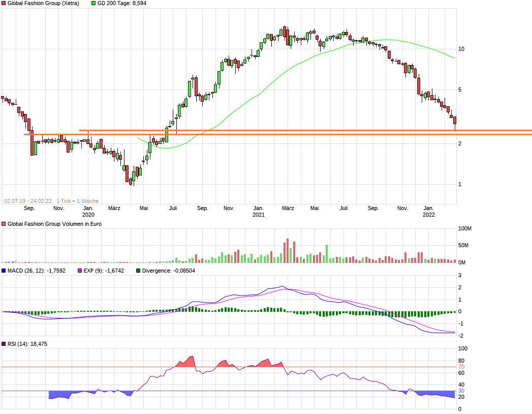The height and width of the screenshot is (414, 532).
Task: Click the volume axis label '100M'
Action: point(465,228)
